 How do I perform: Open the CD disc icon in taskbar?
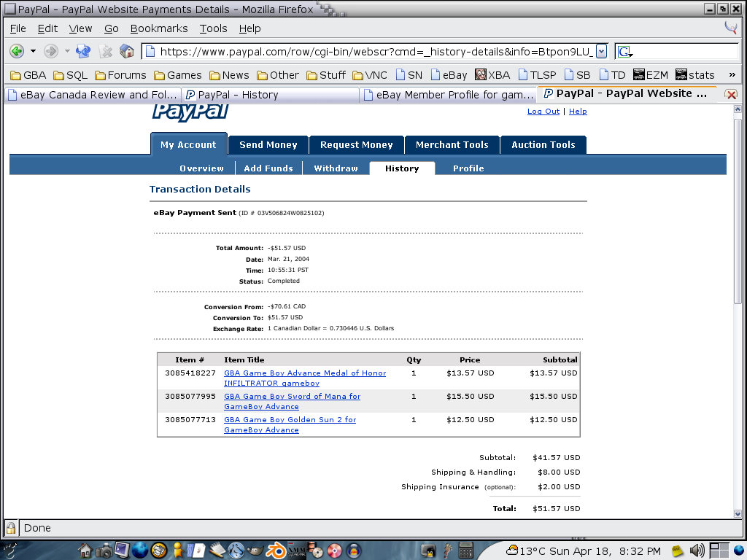coord(334,551)
